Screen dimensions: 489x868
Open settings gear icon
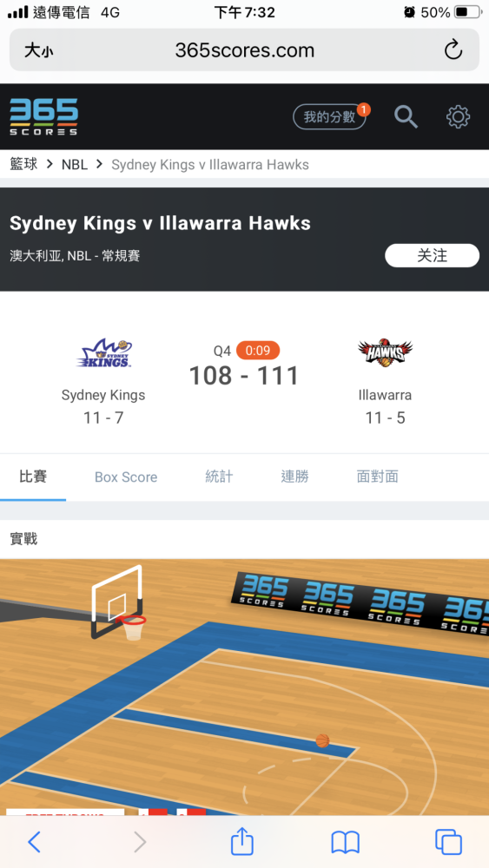[x=458, y=117]
